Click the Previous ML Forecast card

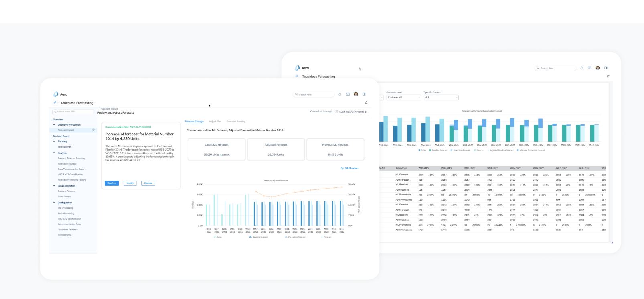(335, 149)
